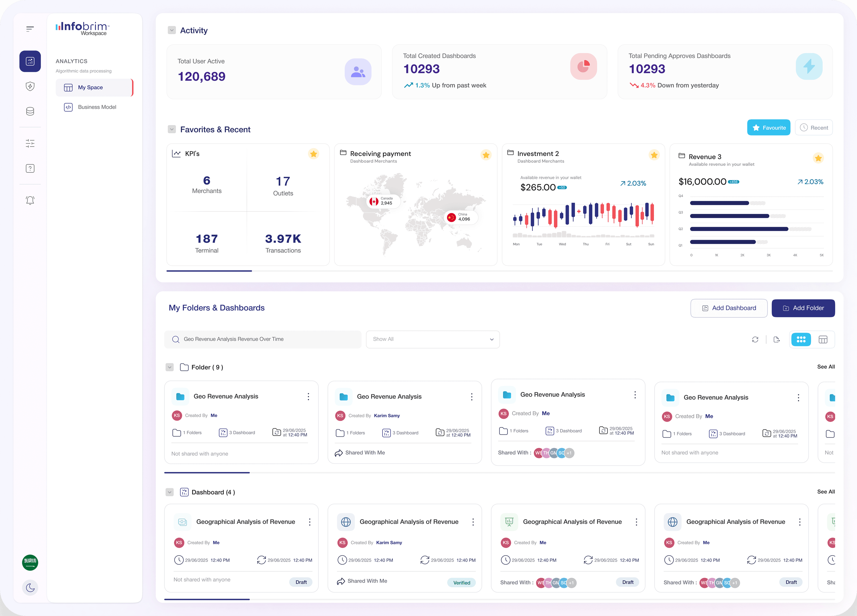Collapse the Activity section
This screenshot has height=616, width=857.
click(x=171, y=30)
